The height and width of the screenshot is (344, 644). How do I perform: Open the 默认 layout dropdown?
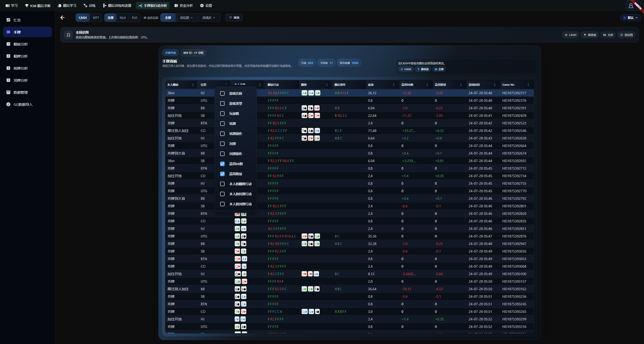630,18
